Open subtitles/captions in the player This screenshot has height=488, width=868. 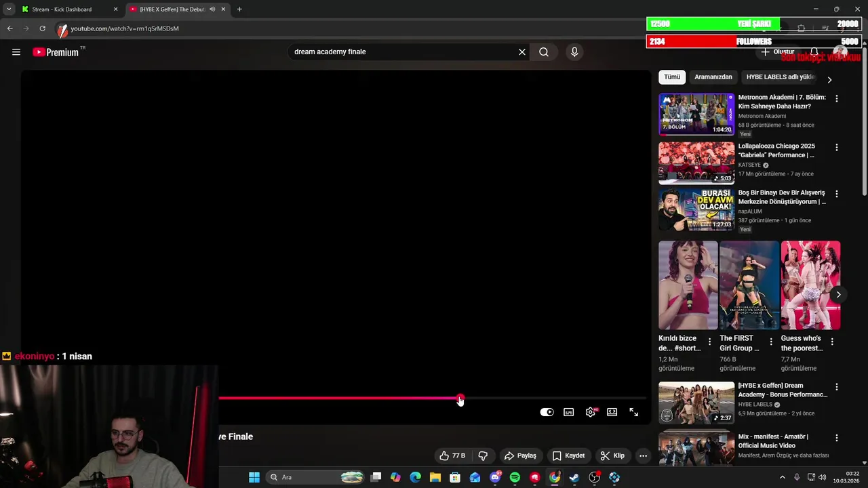coord(569,412)
